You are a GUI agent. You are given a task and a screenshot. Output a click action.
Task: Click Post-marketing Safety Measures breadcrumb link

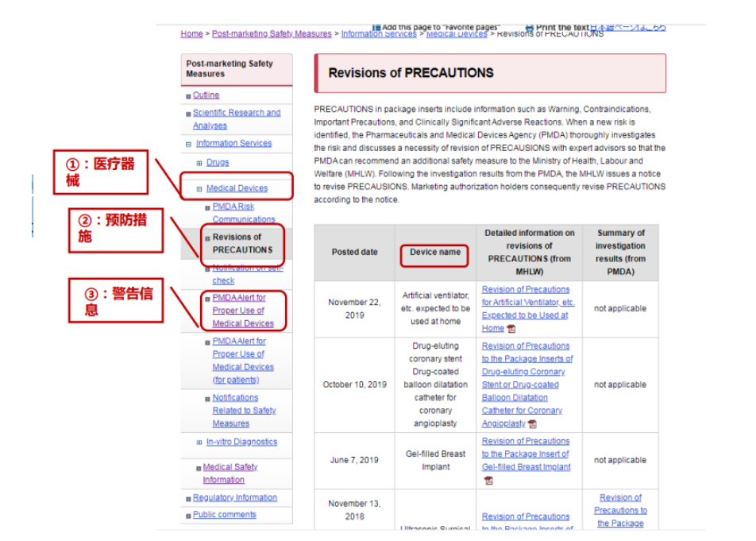coord(272,34)
